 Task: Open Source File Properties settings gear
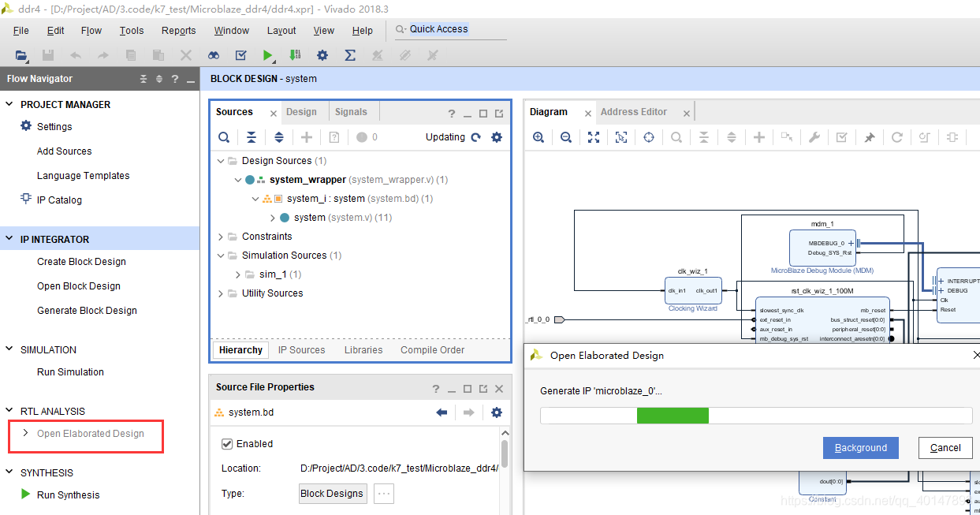(496, 412)
